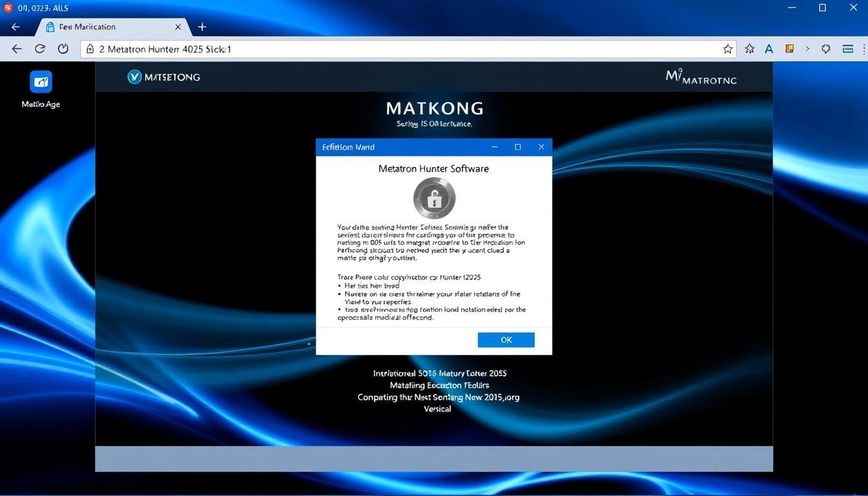The height and width of the screenshot is (496, 868).
Task: Toggle bookmark star in the address bar
Action: (x=728, y=48)
